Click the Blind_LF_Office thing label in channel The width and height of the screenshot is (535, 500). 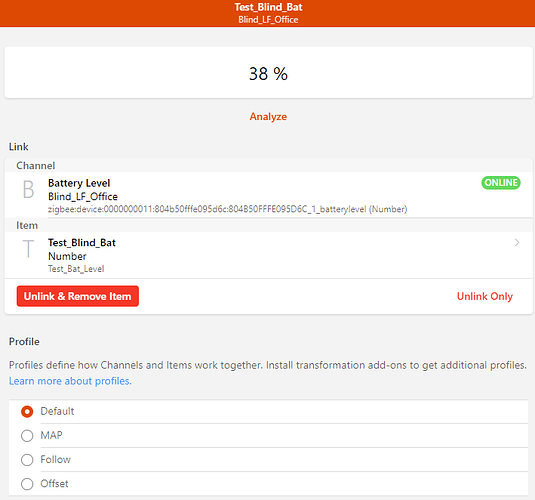(83, 197)
